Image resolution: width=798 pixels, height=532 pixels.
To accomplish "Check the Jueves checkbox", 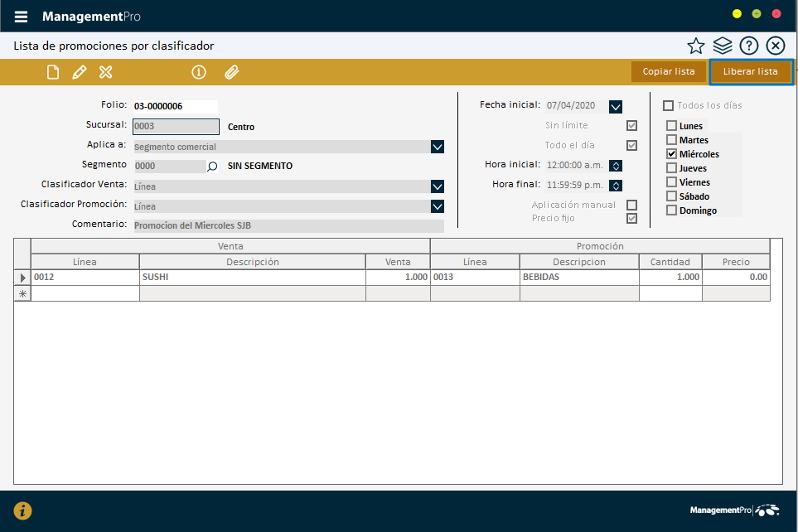I will pyautogui.click(x=672, y=168).
